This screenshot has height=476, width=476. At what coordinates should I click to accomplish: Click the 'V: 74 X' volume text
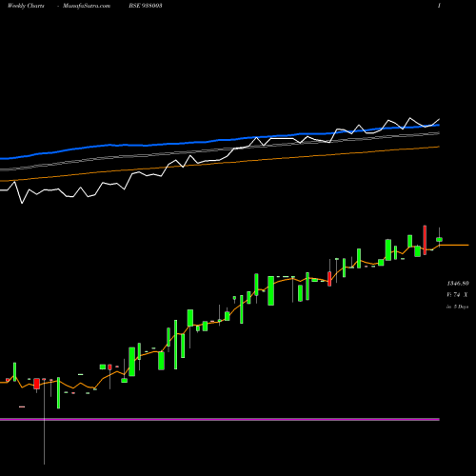[457, 295]
